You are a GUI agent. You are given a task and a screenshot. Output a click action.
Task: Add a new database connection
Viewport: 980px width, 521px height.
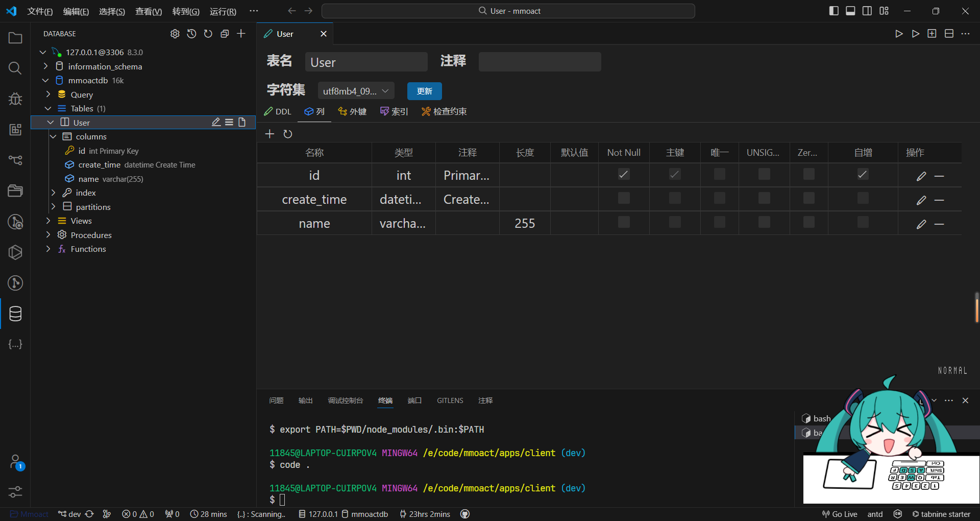pyautogui.click(x=241, y=34)
